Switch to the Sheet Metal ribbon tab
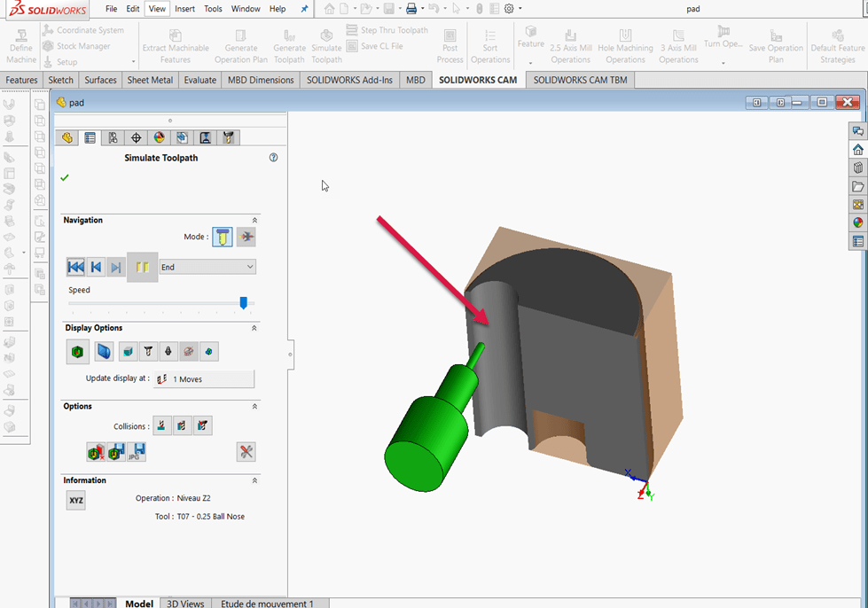This screenshot has width=868, height=608. click(150, 81)
